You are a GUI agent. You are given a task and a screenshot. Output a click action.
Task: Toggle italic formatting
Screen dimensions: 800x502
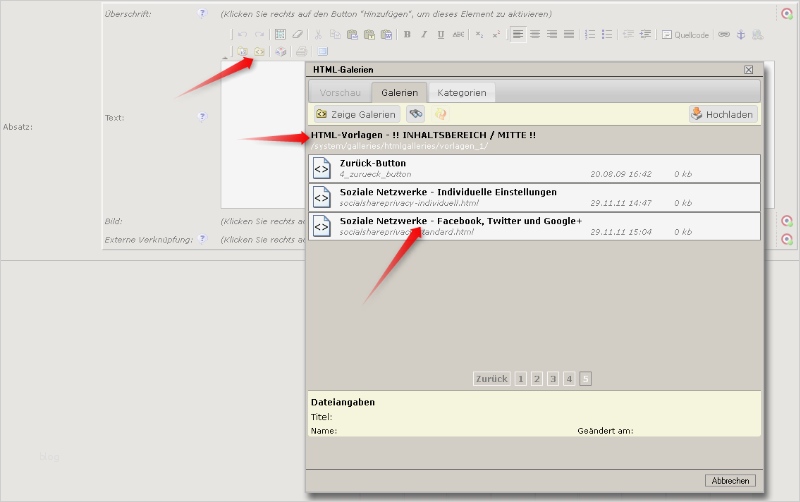click(424, 35)
